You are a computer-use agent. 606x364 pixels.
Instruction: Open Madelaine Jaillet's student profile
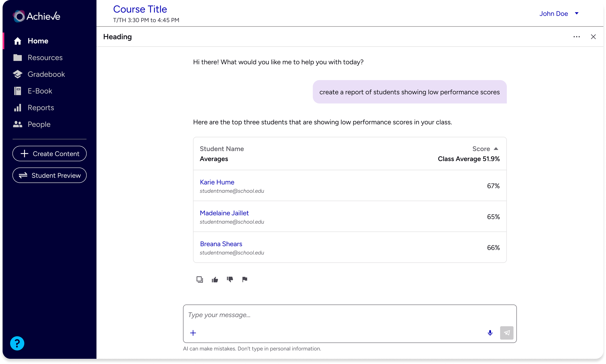pyautogui.click(x=224, y=213)
